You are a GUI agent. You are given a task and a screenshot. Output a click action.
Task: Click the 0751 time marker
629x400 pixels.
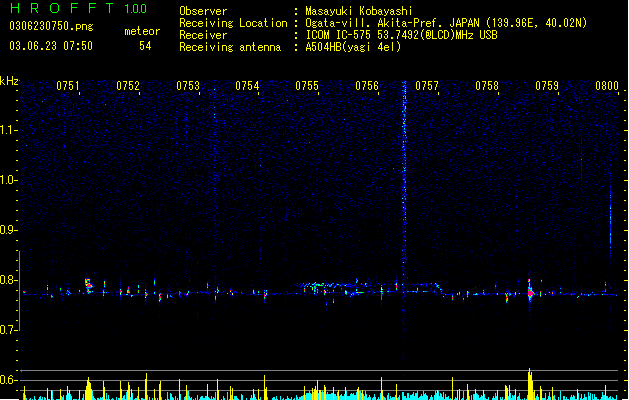click(68, 86)
